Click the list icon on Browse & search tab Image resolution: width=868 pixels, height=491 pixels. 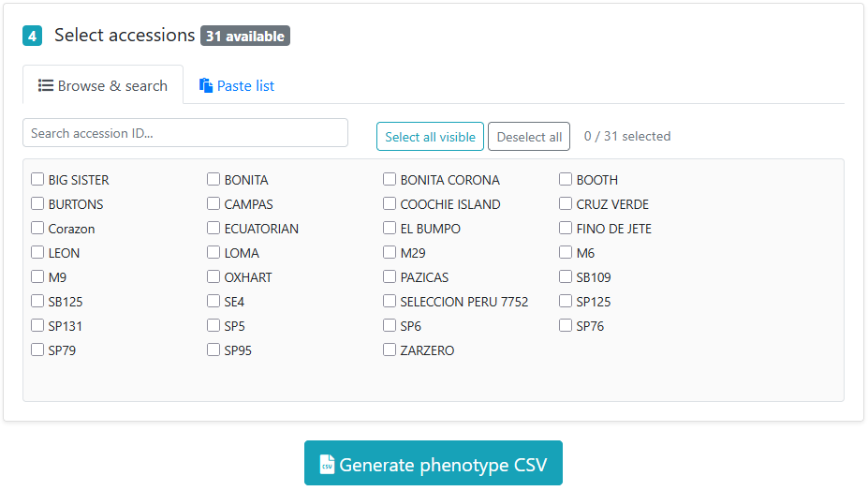pos(45,85)
